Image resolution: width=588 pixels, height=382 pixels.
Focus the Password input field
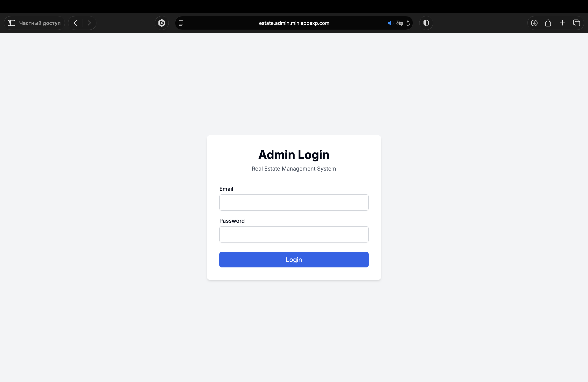click(294, 234)
